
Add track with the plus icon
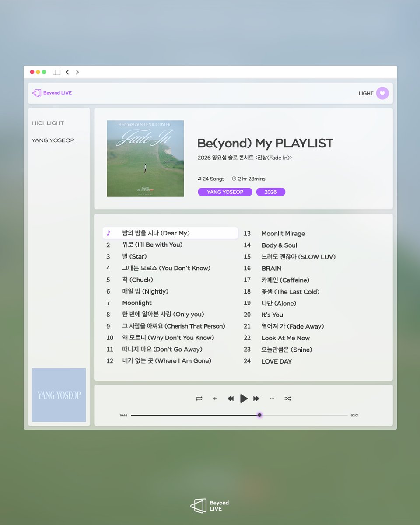(x=215, y=399)
